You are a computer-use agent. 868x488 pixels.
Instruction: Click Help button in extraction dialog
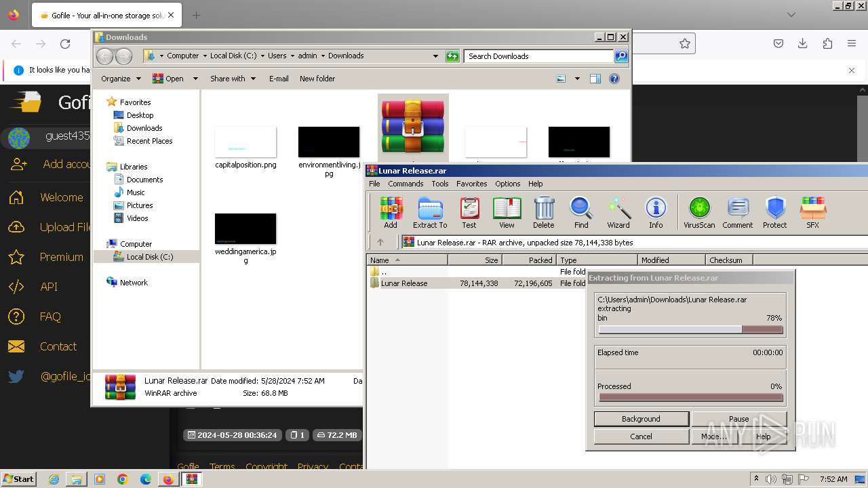763,436
